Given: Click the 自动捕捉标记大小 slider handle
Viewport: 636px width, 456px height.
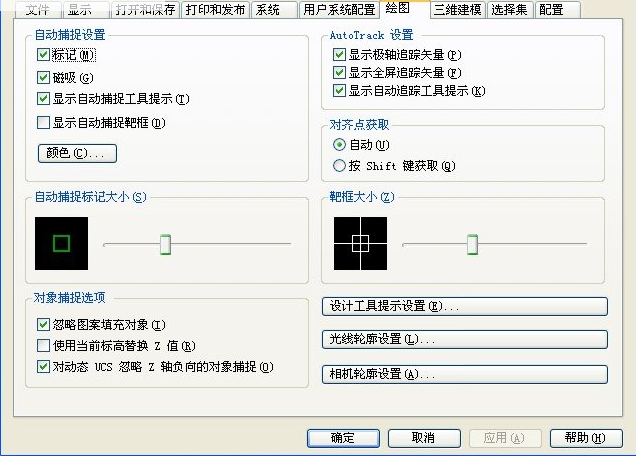Looking at the screenshot, I should tap(166, 244).
